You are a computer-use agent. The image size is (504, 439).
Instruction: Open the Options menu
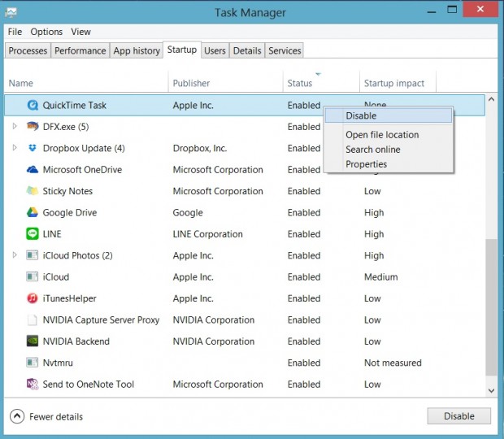pyautogui.click(x=46, y=32)
